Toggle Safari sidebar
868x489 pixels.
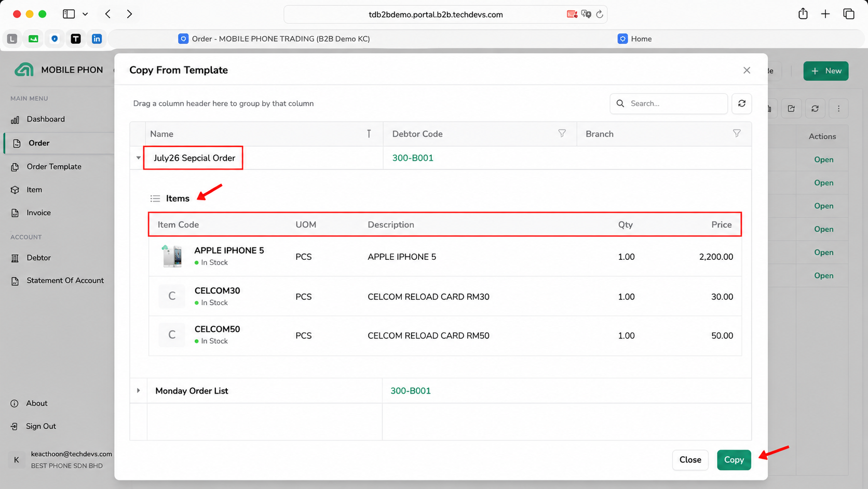[69, 14]
